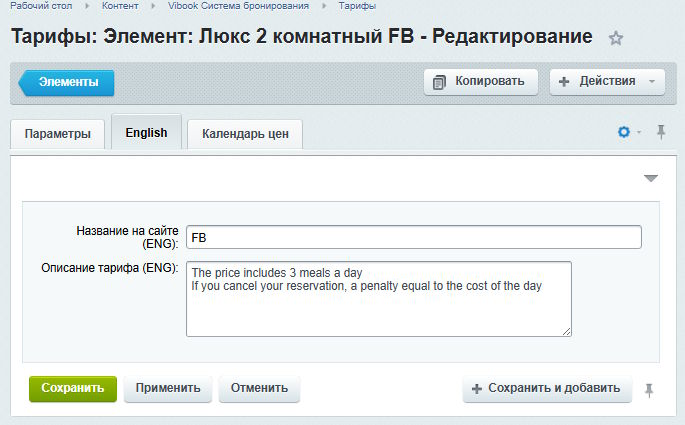Click the favorites star icon next to title
Viewport: 685px width, 425px height.
click(x=616, y=39)
